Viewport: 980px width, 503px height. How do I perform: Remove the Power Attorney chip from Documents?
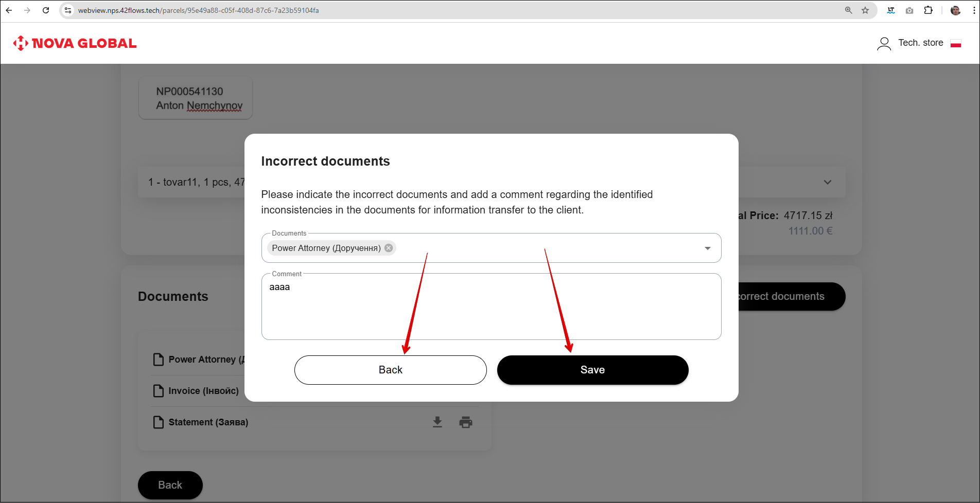pyautogui.click(x=389, y=248)
